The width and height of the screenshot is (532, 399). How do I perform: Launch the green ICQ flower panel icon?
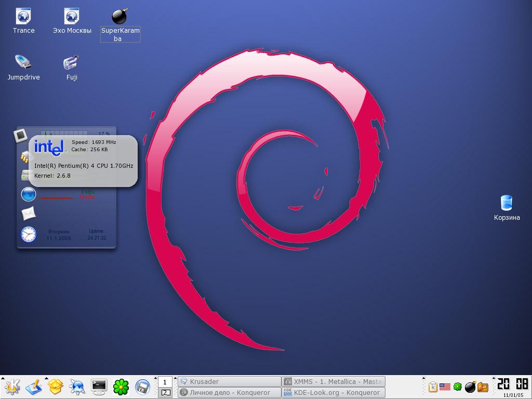point(121,387)
